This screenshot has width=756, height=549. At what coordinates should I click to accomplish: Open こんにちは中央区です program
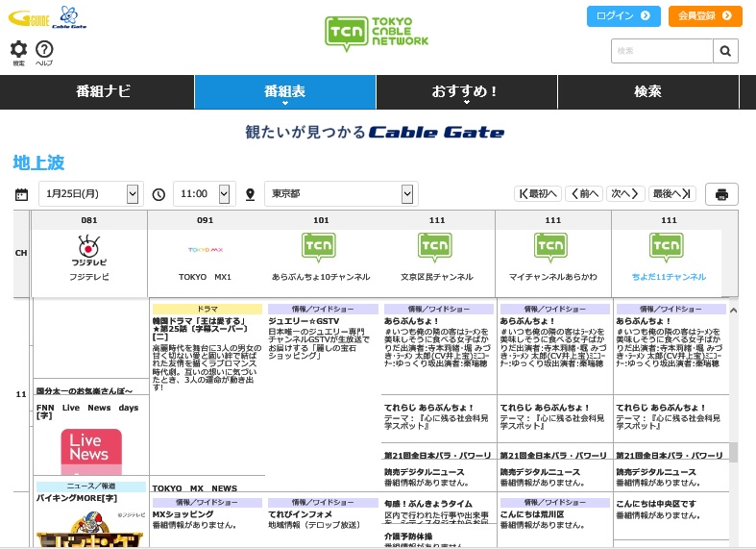click(x=656, y=504)
